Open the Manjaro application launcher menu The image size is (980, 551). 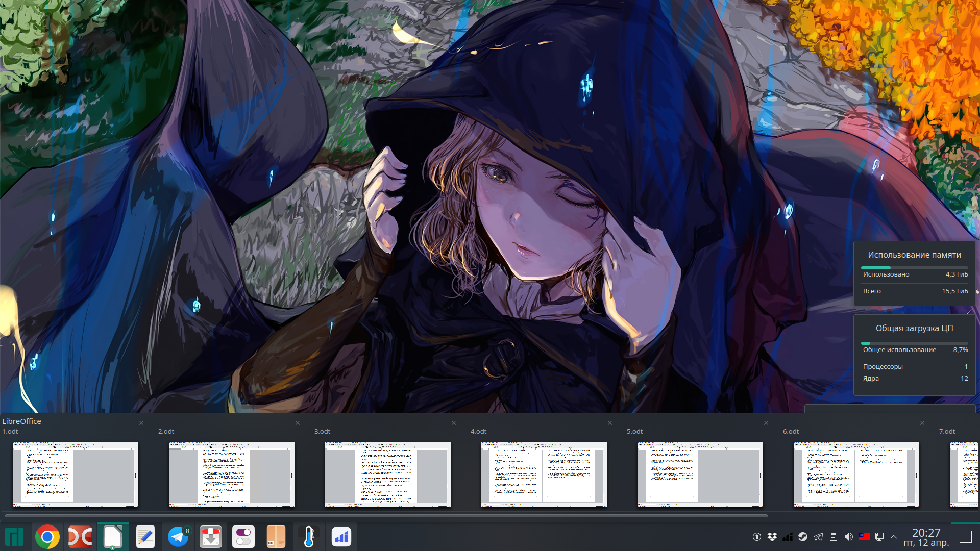pos(14,537)
